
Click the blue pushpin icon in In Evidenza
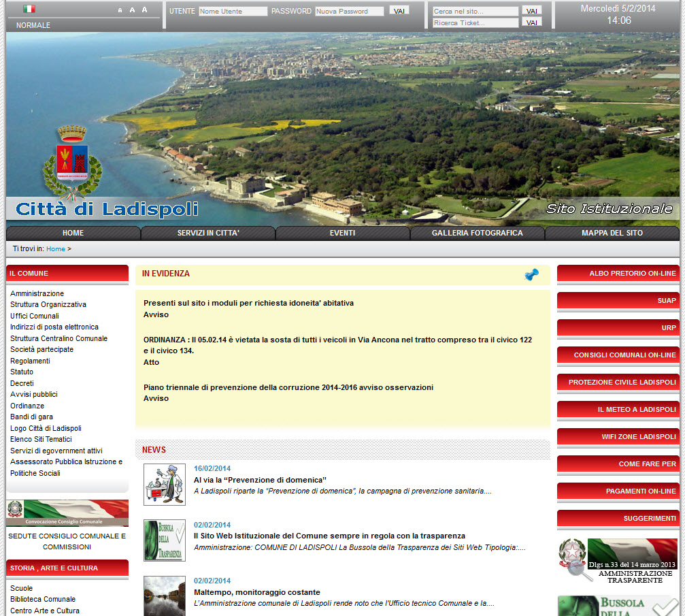pos(531,274)
